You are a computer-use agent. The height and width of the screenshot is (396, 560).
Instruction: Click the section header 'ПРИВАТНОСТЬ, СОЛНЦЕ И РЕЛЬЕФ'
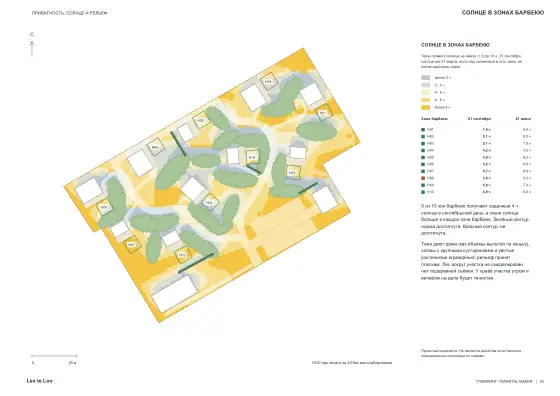tap(70, 13)
